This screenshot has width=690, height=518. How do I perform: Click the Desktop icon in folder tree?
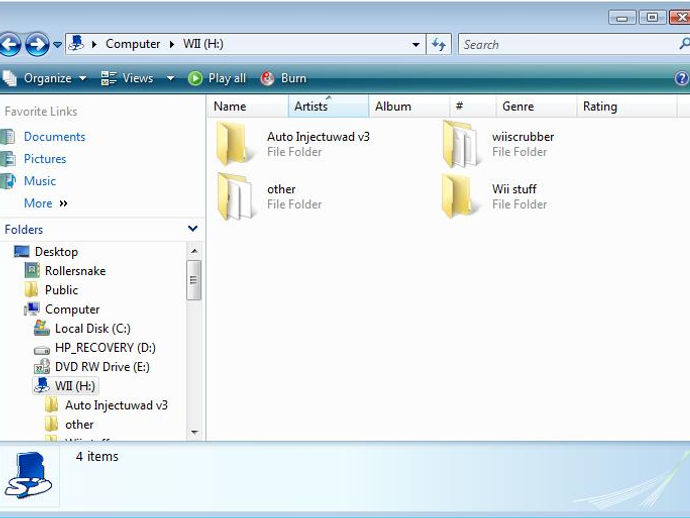coord(22,252)
